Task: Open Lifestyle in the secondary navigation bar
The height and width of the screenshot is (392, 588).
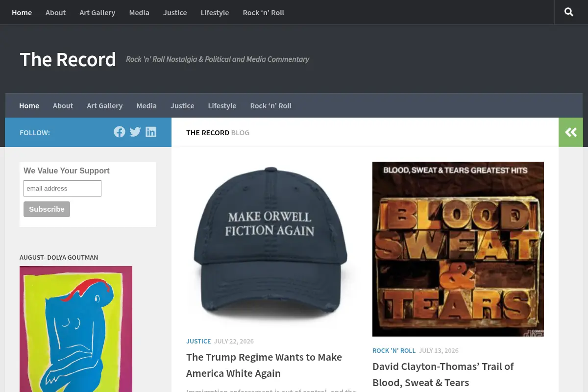Action: pyautogui.click(x=222, y=105)
